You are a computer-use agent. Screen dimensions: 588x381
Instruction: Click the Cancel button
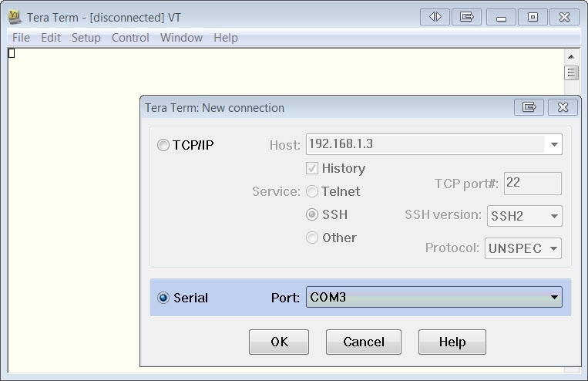coord(364,342)
